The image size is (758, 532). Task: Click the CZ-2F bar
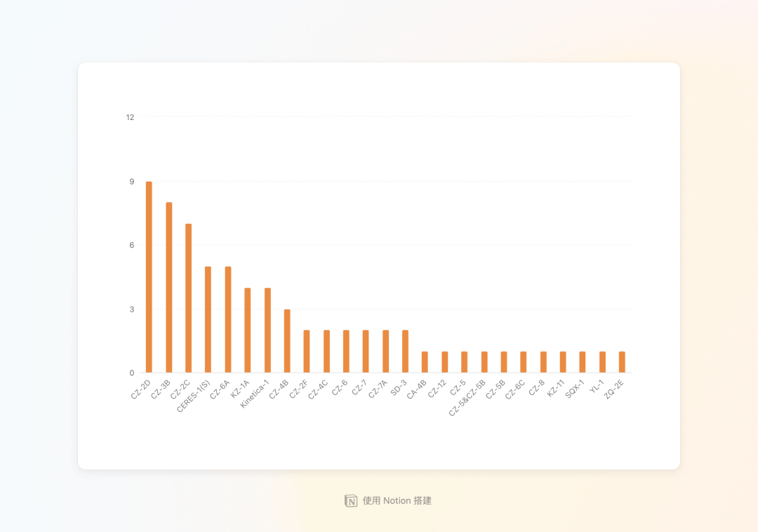tap(307, 352)
